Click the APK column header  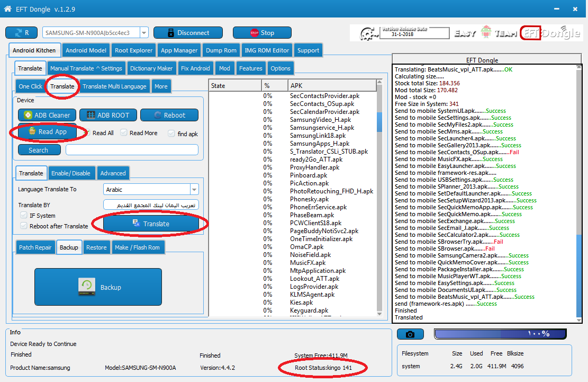point(332,85)
